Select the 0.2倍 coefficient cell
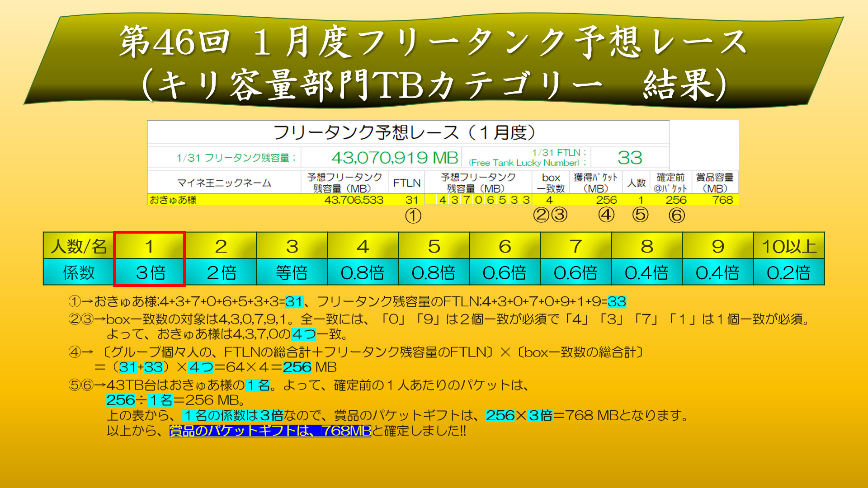The image size is (868, 488). [789, 272]
